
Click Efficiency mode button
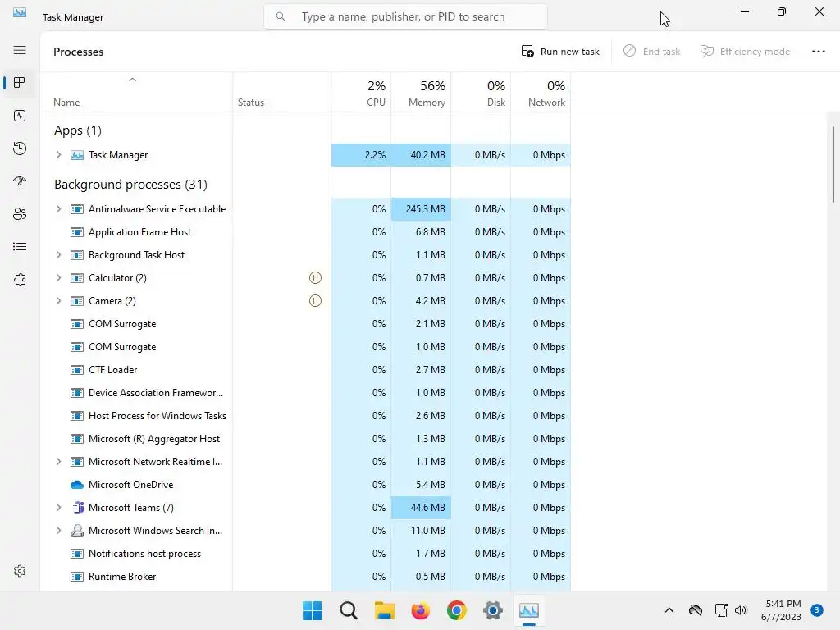745,52
